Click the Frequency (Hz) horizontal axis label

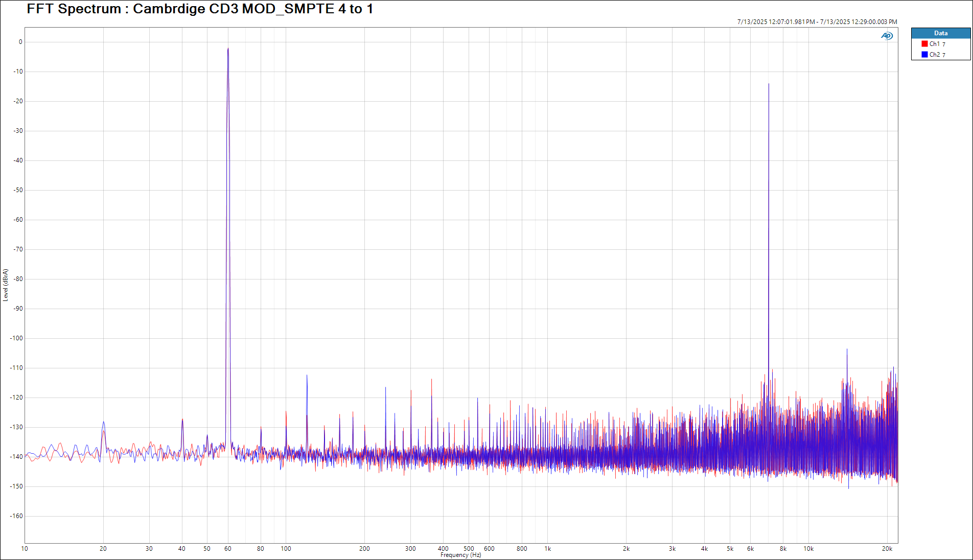(460, 555)
